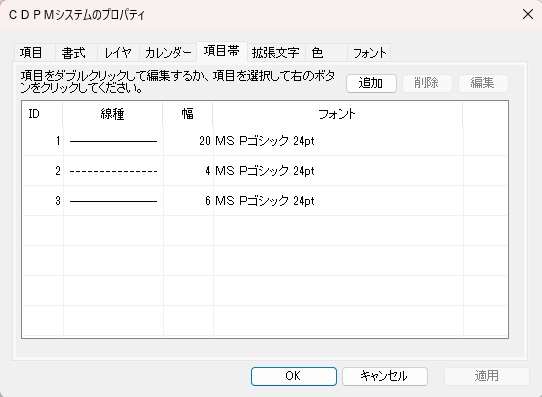Open the フォント tab
The width and height of the screenshot is (542, 397).
[x=370, y=53]
